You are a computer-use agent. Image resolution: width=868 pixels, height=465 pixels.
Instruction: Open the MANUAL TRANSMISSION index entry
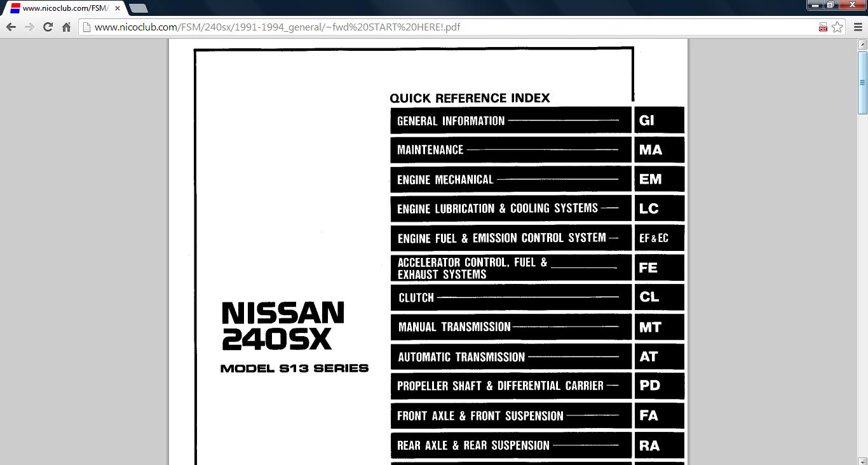tap(511, 327)
